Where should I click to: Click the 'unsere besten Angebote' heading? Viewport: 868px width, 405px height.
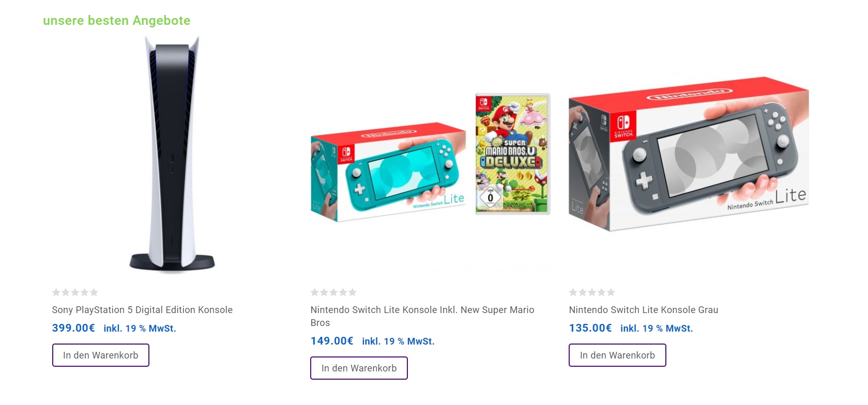(x=117, y=21)
